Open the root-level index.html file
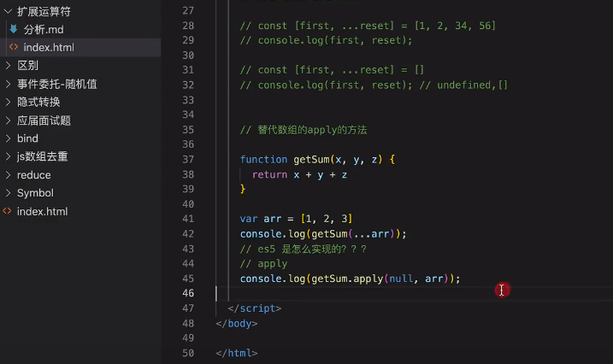Image resolution: width=613 pixels, height=364 pixels. click(x=42, y=212)
